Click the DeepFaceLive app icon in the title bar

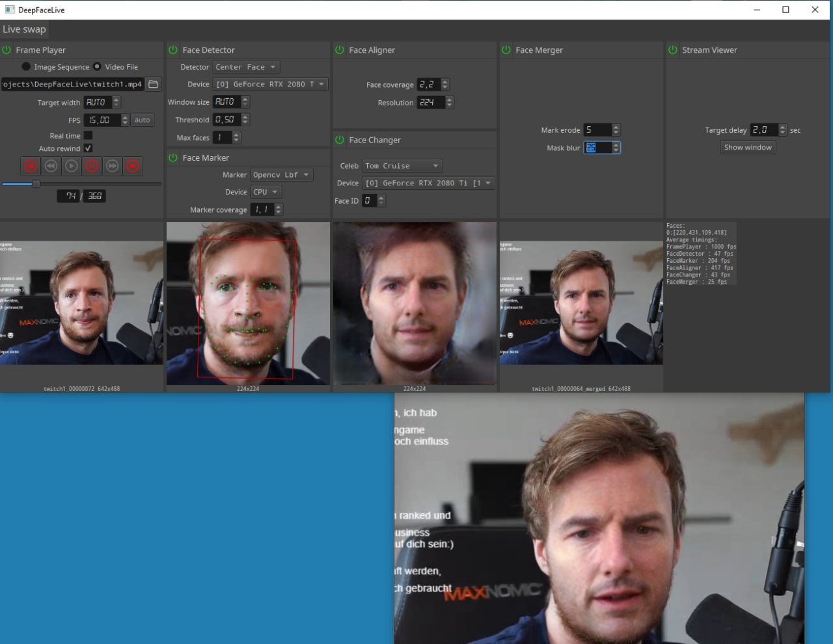tap(10, 10)
